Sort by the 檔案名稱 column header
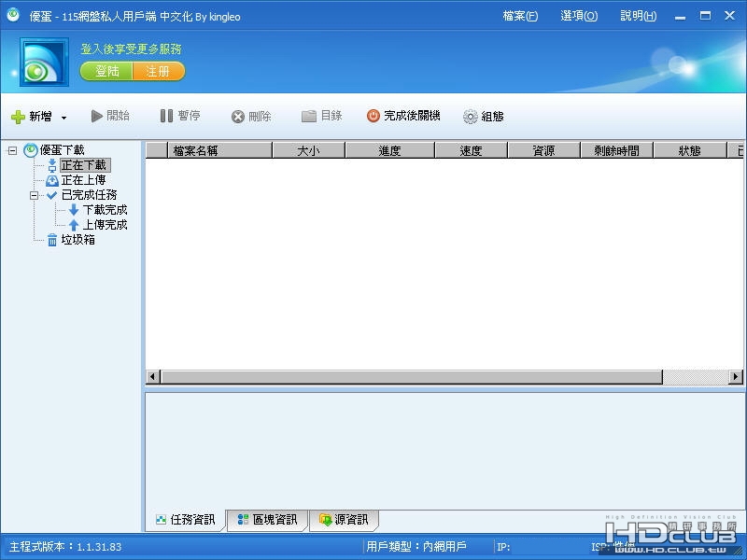The height and width of the screenshot is (560, 747). [x=220, y=150]
